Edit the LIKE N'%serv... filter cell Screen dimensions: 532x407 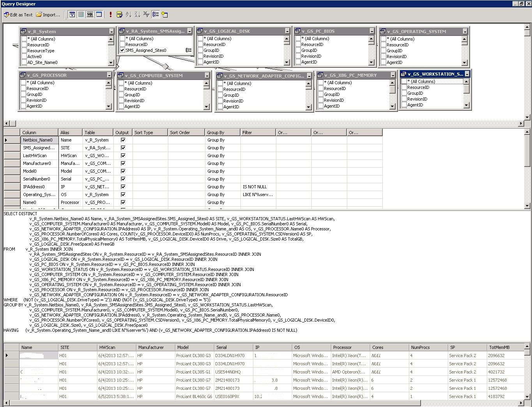[x=258, y=195]
